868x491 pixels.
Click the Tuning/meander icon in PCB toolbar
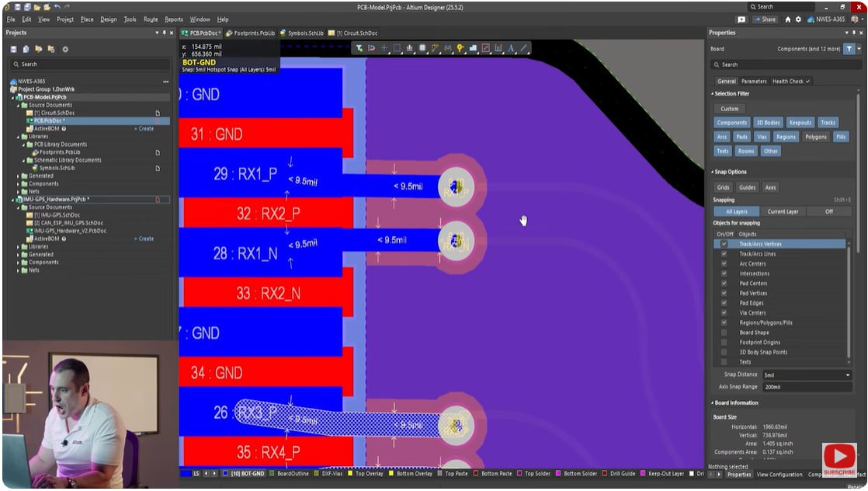pos(448,49)
